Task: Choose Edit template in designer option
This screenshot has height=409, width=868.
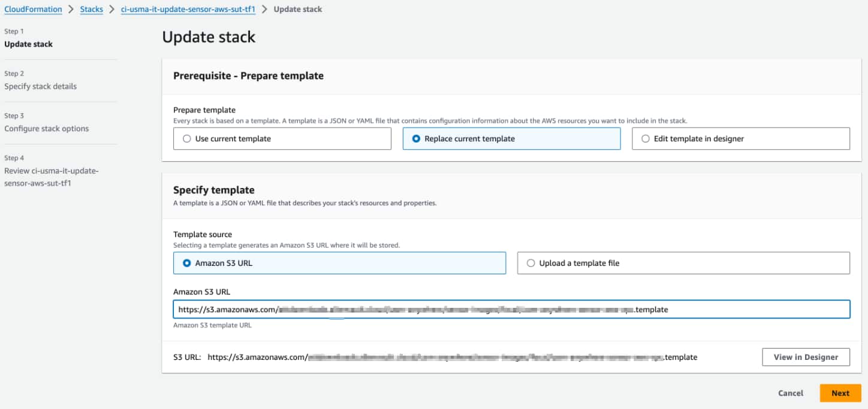Action: pyautogui.click(x=741, y=138)
